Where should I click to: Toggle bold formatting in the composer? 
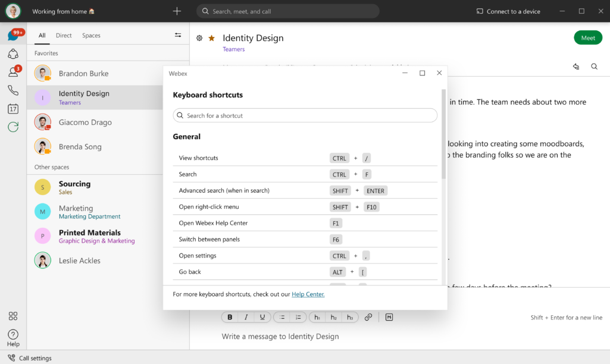click(230, 317)
